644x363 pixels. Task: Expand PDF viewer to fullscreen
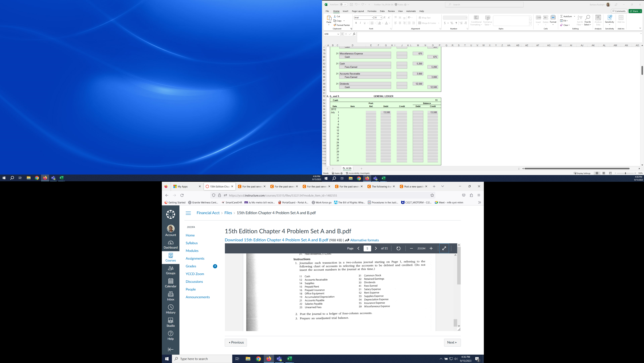click(x=444, y=248)
